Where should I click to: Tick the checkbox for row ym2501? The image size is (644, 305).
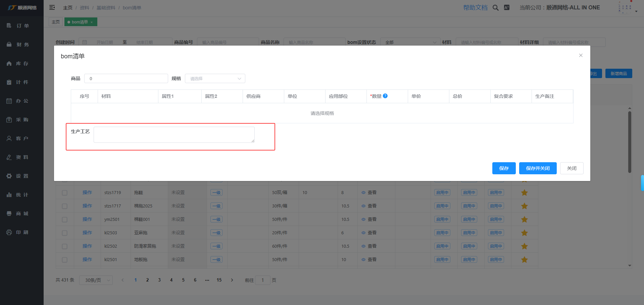tap(65, 220)
